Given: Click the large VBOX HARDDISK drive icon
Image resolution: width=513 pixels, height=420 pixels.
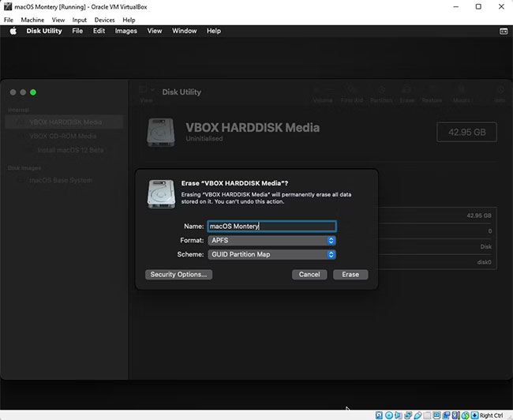Looking at the screenshot, I should point(161,133).
